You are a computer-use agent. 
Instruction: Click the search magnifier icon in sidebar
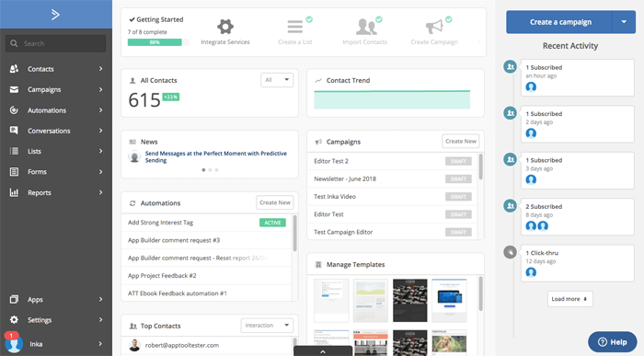click(x=14, y=43)
